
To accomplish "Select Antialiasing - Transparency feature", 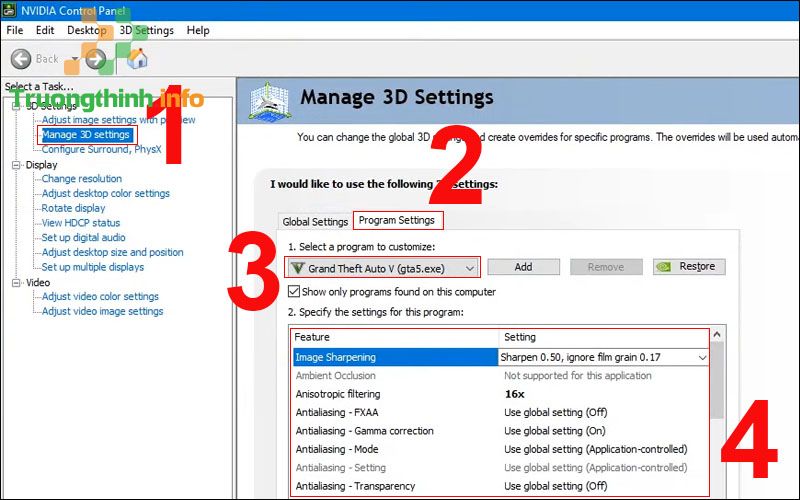I will (356, 486).
